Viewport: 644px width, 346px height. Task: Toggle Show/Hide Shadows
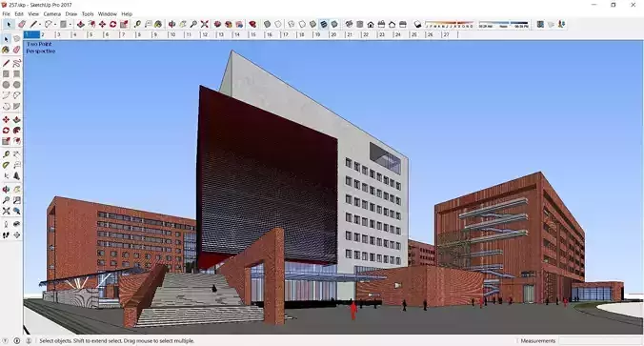(x=417, y=25)
